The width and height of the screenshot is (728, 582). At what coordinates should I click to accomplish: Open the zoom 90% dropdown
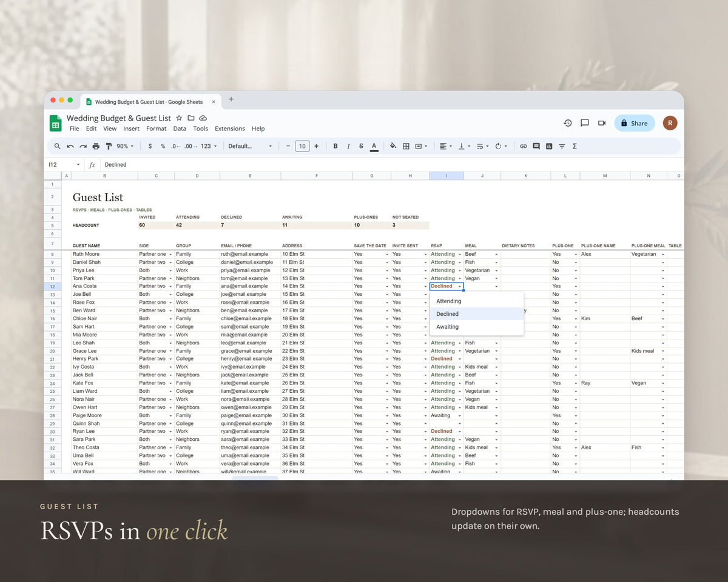click(x=125, y=146)
